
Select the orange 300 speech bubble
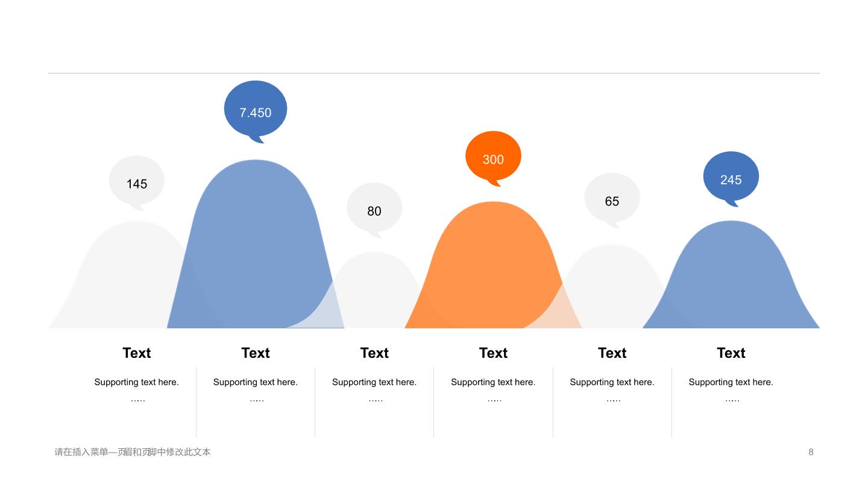coord(493,158)
